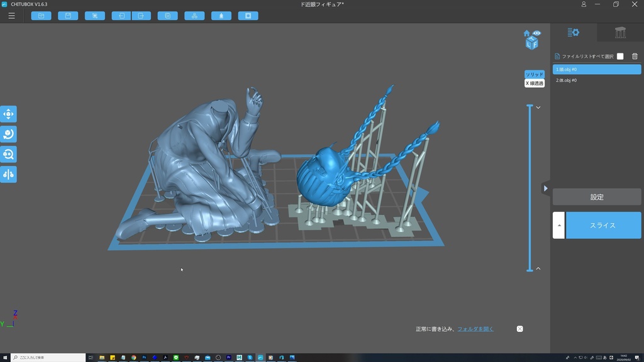The height and width of the screenshot is (362, 644).
Task: Click the Save Project toolbar icon
Action: pyautogui.click(x=68, y=16)
